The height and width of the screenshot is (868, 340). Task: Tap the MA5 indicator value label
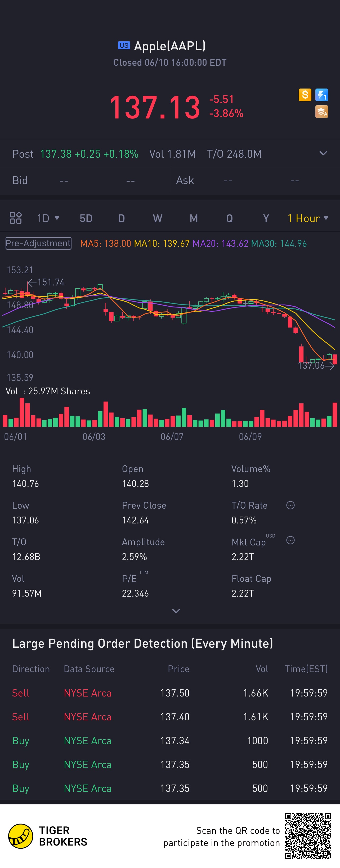point(106,243)
